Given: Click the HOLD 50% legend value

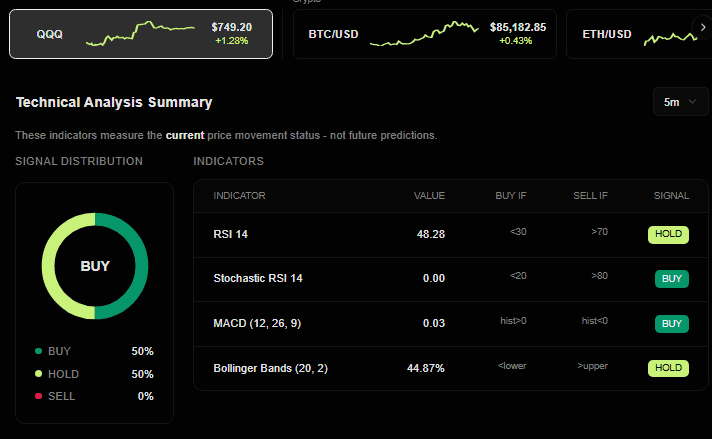Looking at the screenshot, I should 143,374.
